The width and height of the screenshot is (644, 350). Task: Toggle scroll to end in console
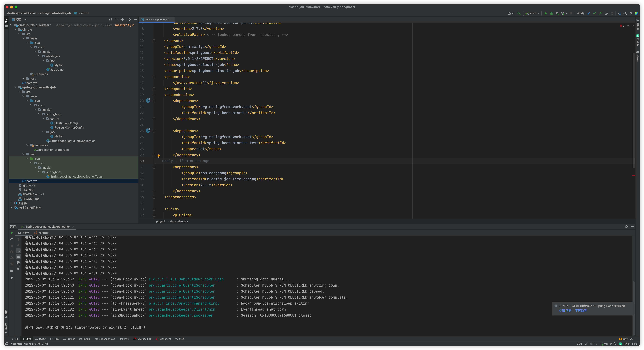click(18, 257)
